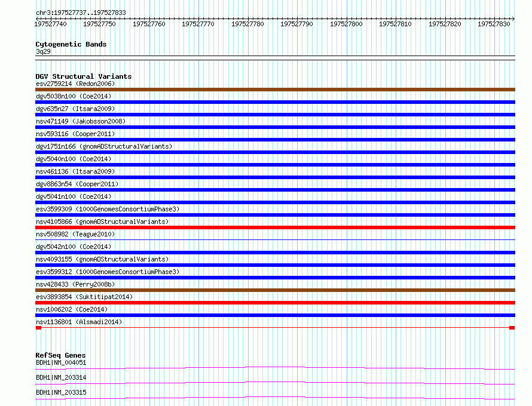Click the DGV Structural Variants track title

click(x=84, y=76)
